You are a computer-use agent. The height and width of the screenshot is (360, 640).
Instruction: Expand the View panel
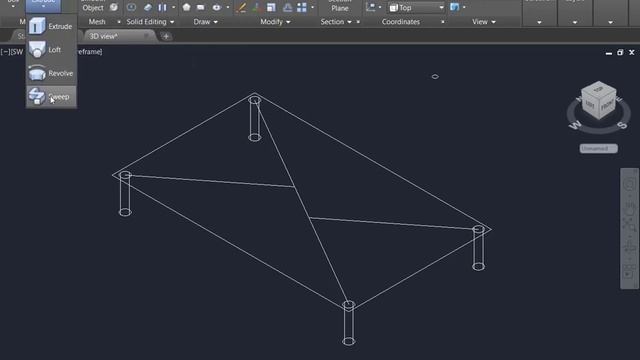click(484, 22)
